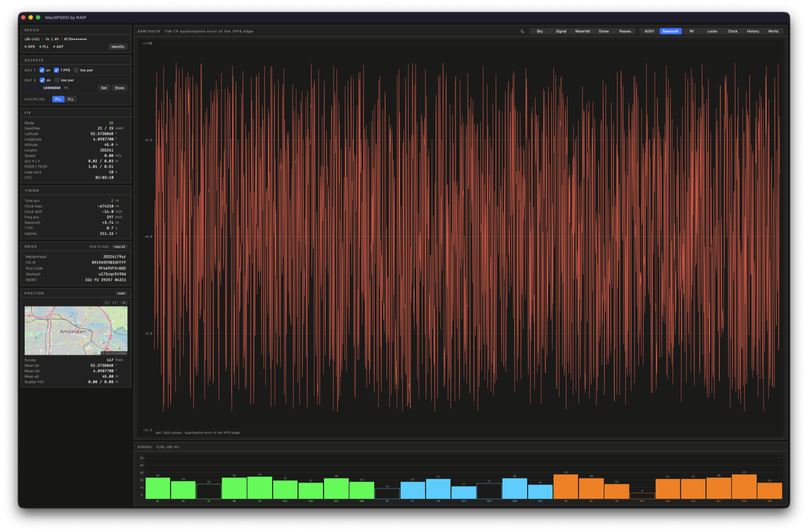Select FLL discipline mode

click(x=71, y=99)
